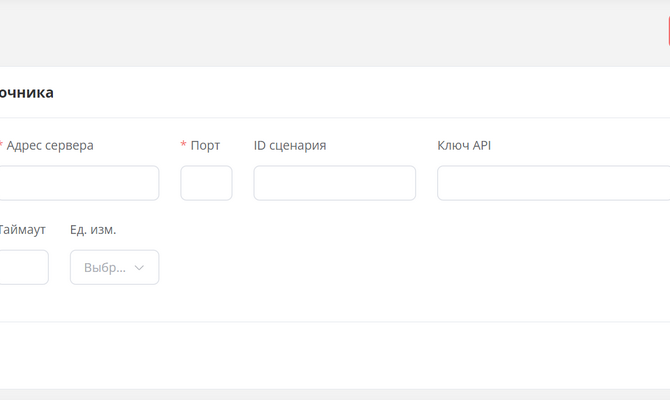
Task: Click into the Порт field
Action: (206, 183)
